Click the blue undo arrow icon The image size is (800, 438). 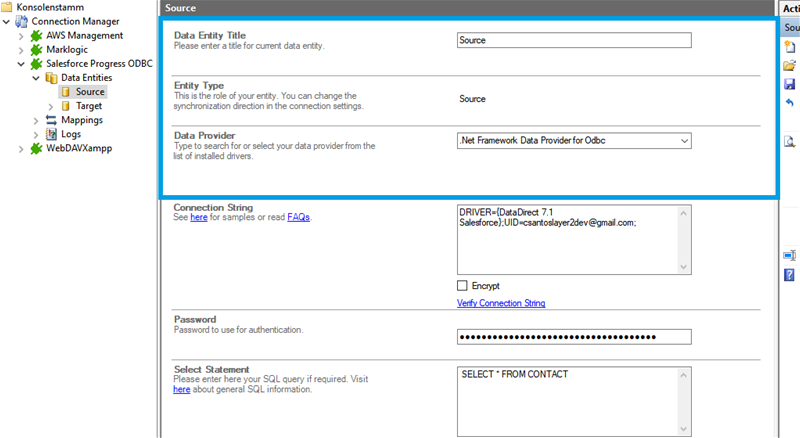[789, 103]
